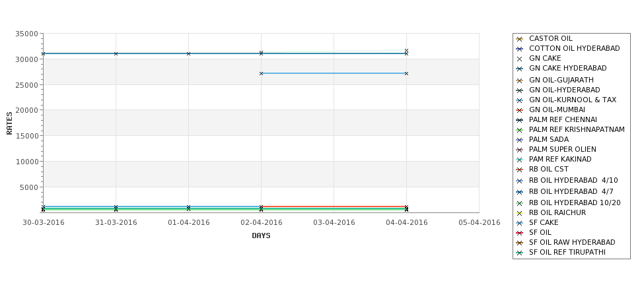Screen dimensions: 644x283
Task: Select the SF OIL RAW HYDERABAD legend entry
Action: pyautogui.click(x=565, y=242)
